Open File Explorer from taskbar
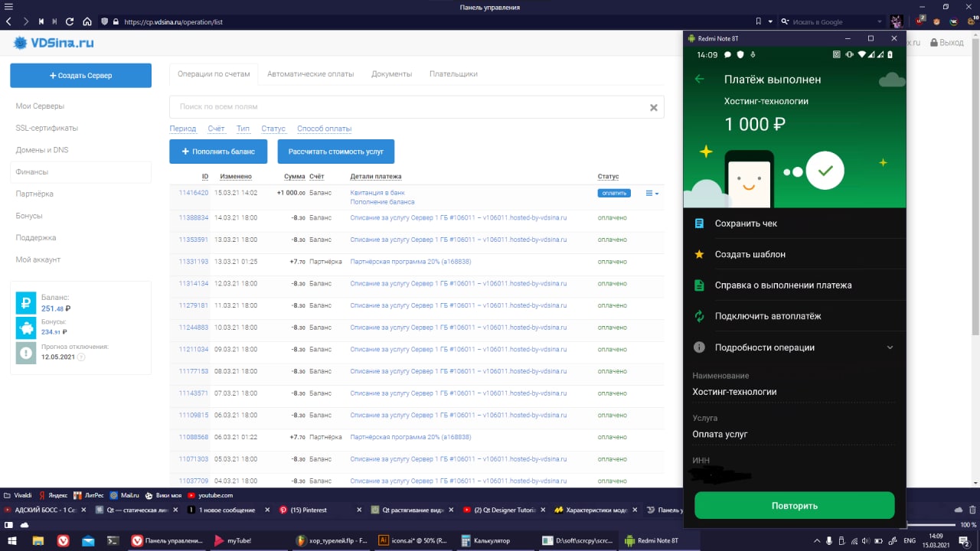Screen dimensions: 980x551 (38, 540)
